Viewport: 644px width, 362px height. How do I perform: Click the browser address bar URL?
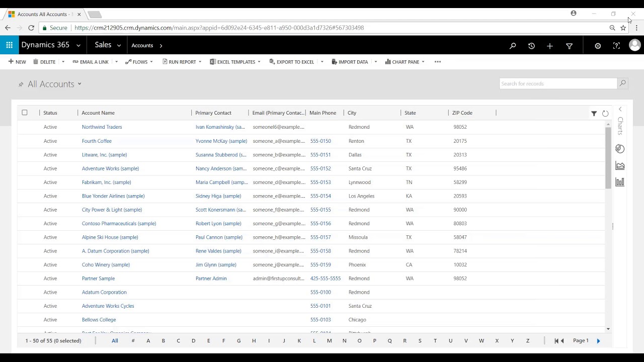219,28
